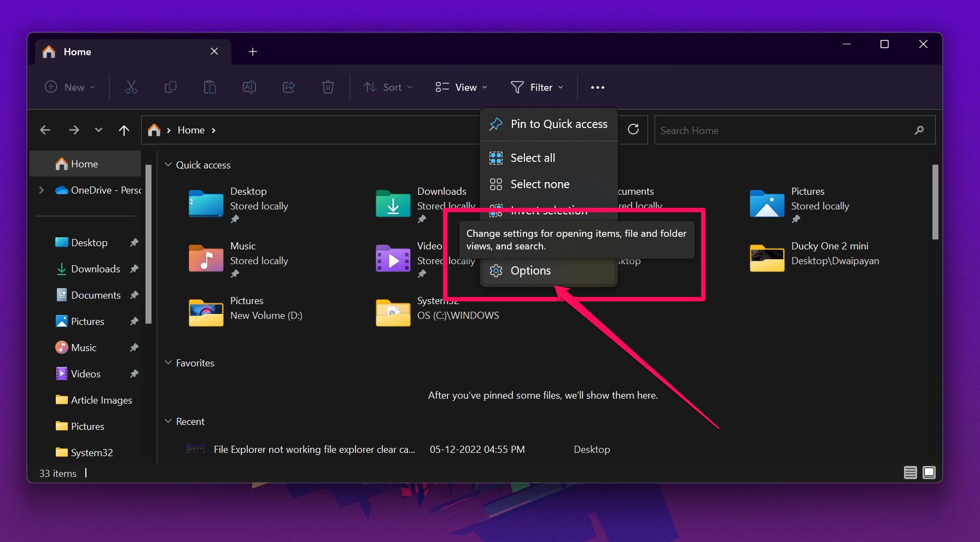Select Options from the menu
This screenshot has height=542, width=980.
[x=530, y=270]
